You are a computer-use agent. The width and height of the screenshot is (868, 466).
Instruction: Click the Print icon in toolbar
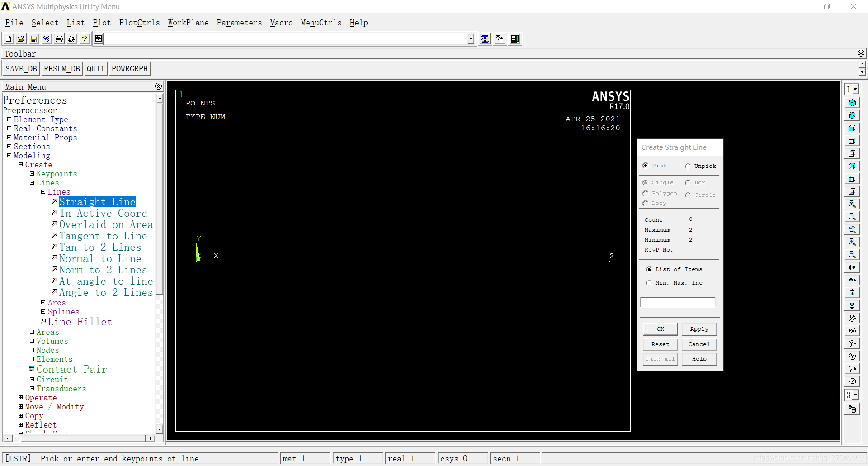(x=59, y=39)
